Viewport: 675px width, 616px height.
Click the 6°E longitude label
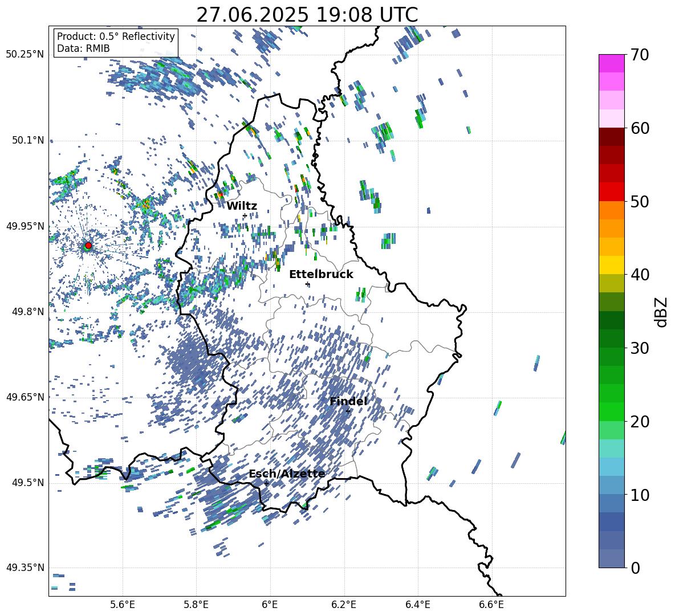point(270,605)
